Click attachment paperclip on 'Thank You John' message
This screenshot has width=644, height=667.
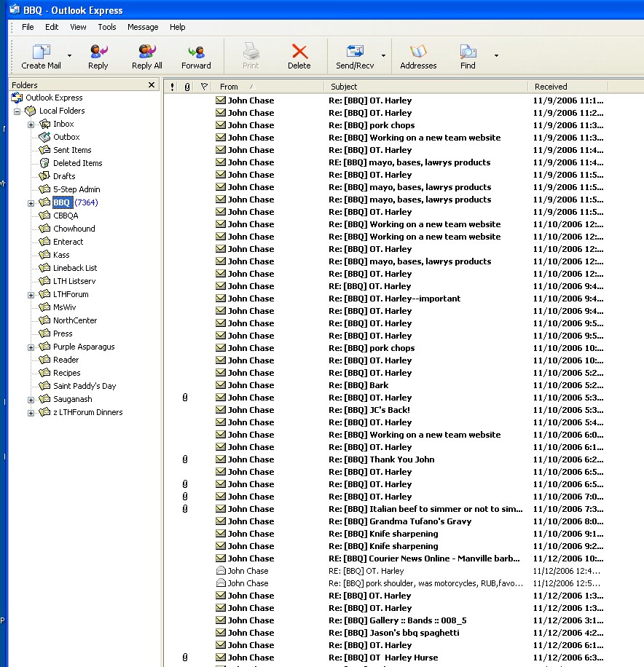click(x=185, y=459)
